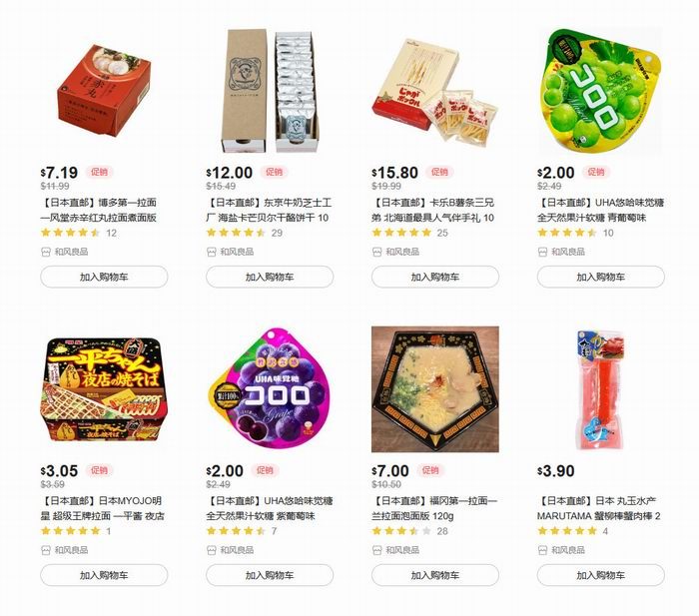The image size is (699, 616).
Task: Open the 和风良品 store link under Ichiran ramen
Action: point(402,550)
